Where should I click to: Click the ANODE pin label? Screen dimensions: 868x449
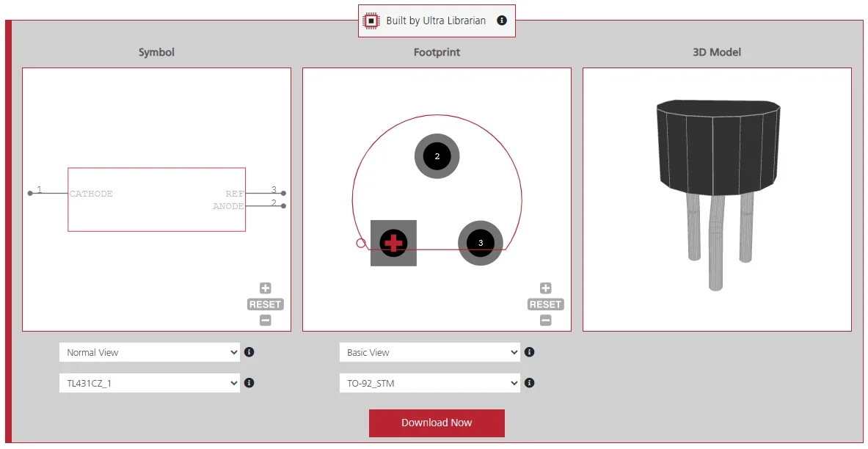coord(229,206)
